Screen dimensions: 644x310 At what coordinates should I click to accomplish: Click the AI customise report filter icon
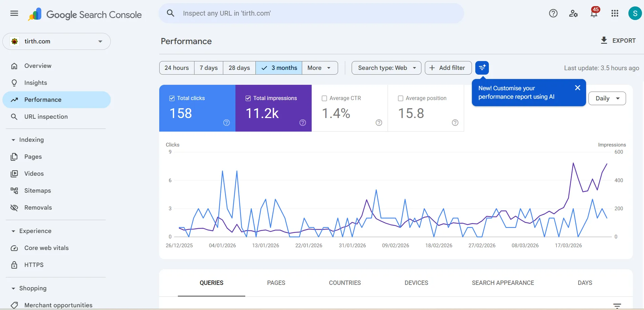pos(482,68)
